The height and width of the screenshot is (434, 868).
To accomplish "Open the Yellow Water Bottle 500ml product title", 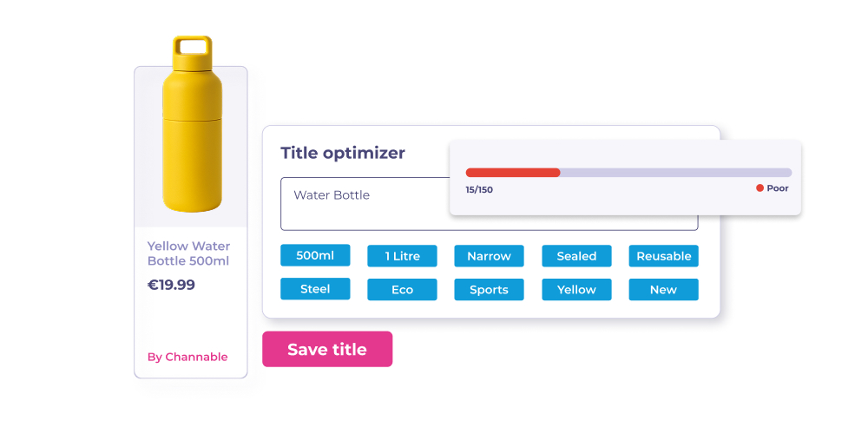I will point(188,253).
